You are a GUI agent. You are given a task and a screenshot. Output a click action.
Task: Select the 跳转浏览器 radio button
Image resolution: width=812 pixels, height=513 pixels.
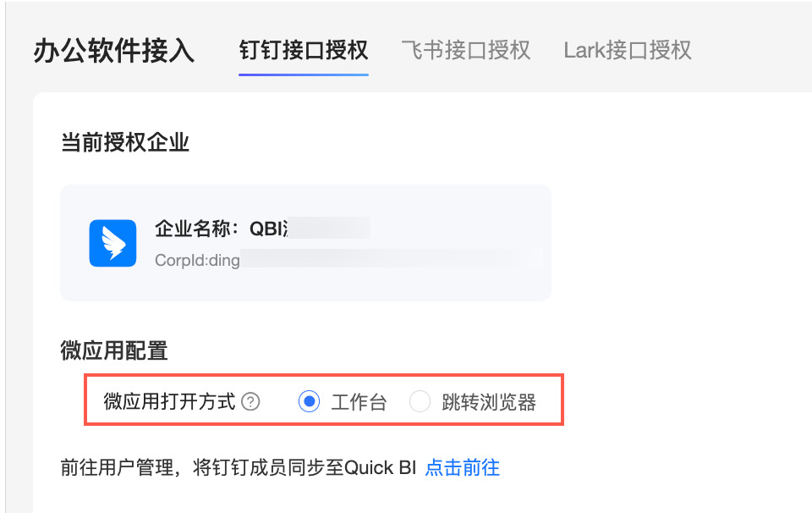click(420, 402)
